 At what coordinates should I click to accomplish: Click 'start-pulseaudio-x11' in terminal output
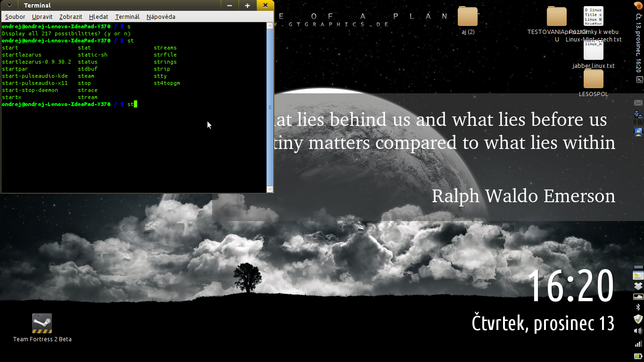(35, 83)
